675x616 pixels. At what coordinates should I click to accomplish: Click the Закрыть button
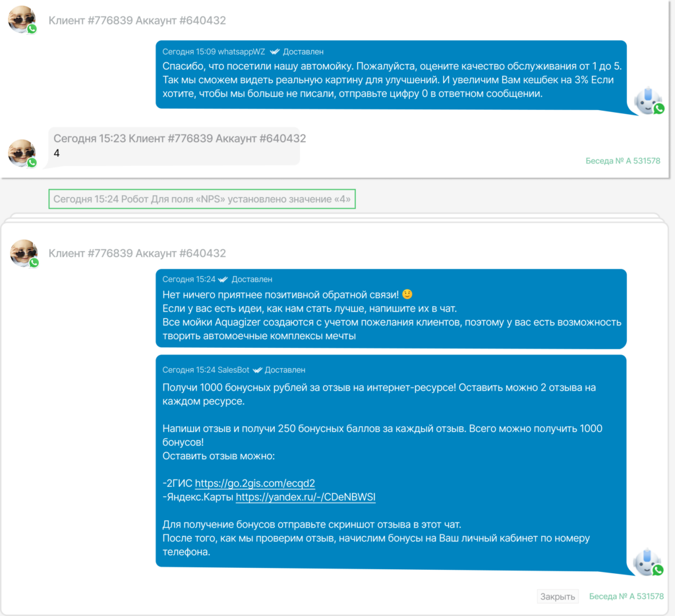click(x=558, y=597)
